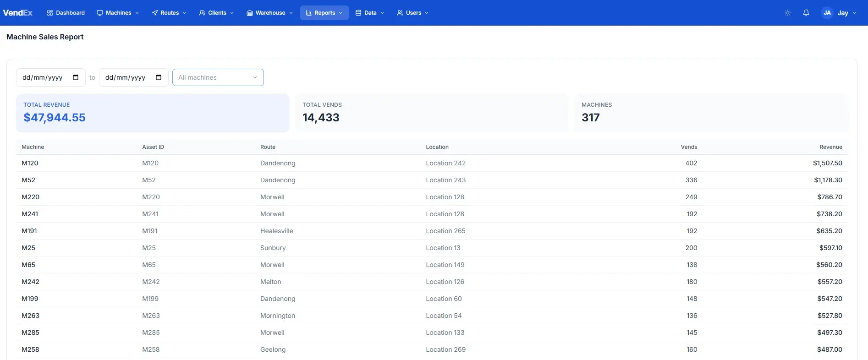The image size is (868, 360).
Task: Click vends value 249
Action: pos(691,197)
